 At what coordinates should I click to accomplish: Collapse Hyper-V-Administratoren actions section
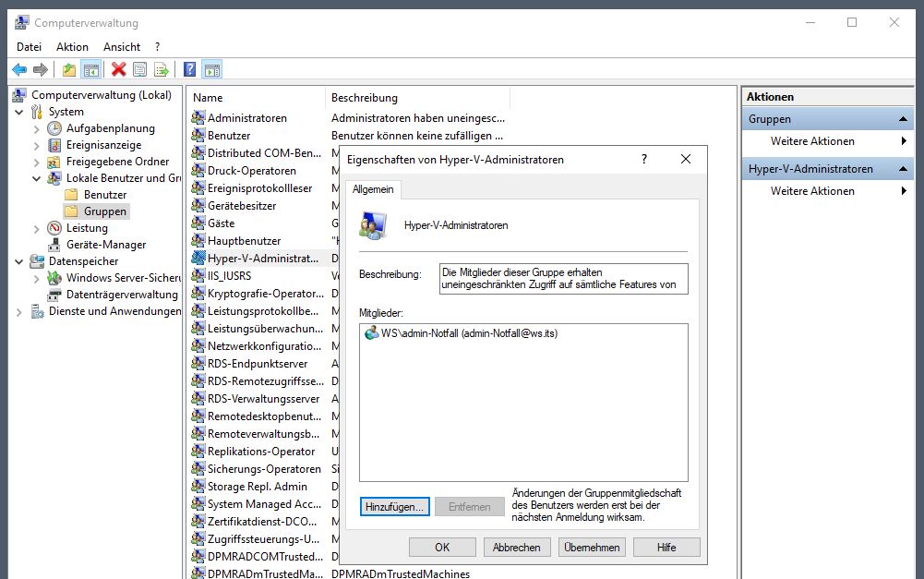pyautogui.click(x=902, y=169)
